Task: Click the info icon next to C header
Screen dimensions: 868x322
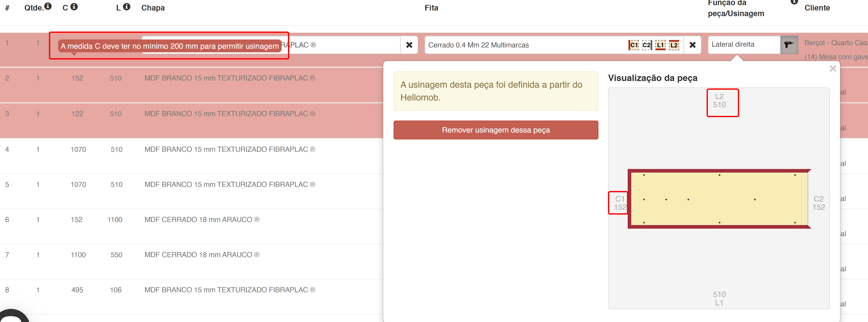Action: pos(74,7)
